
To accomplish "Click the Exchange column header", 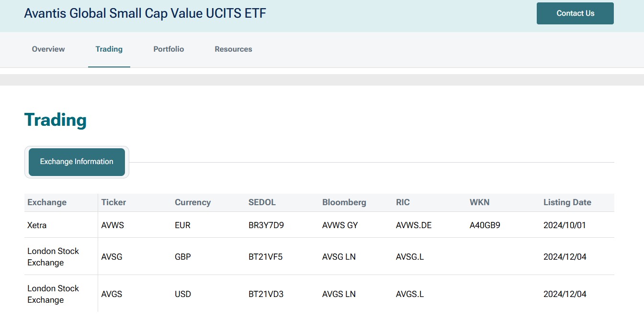I will coord(47,202).
